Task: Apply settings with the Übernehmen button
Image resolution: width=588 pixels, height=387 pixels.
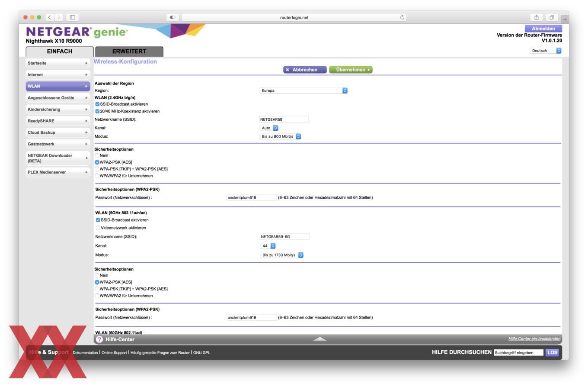Action: coord(351,70)
